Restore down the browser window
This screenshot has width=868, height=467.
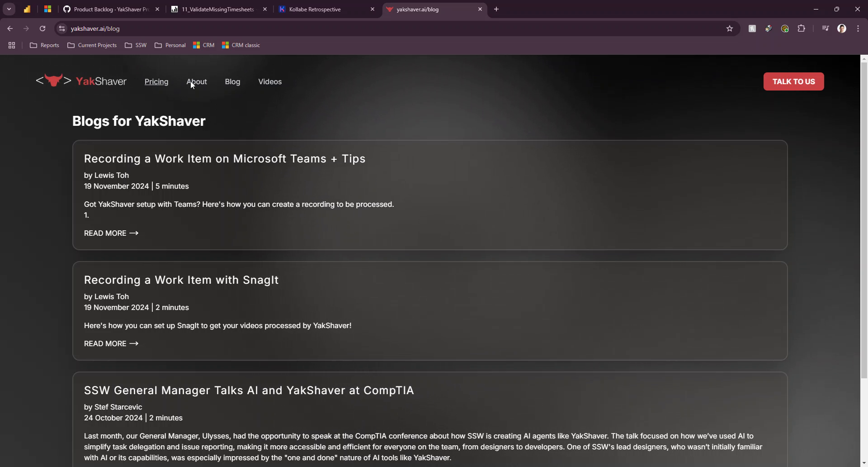[x=837, y=9]
